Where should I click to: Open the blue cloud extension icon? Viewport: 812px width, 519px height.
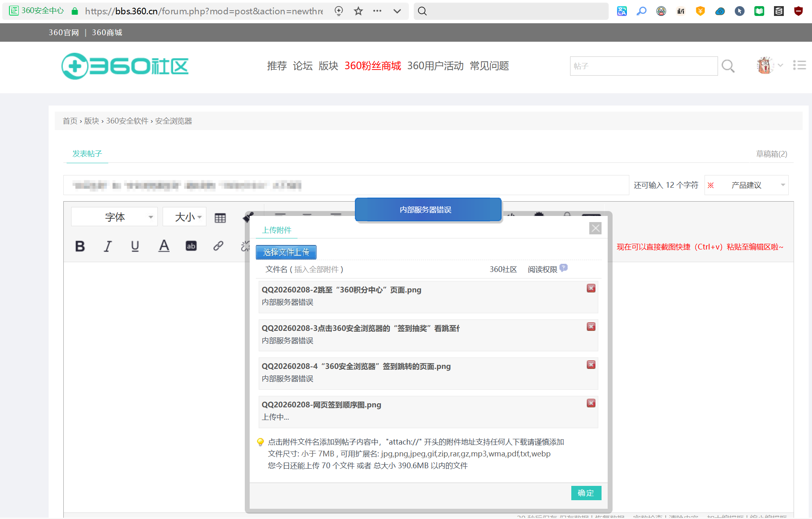(x=720, y=11)
